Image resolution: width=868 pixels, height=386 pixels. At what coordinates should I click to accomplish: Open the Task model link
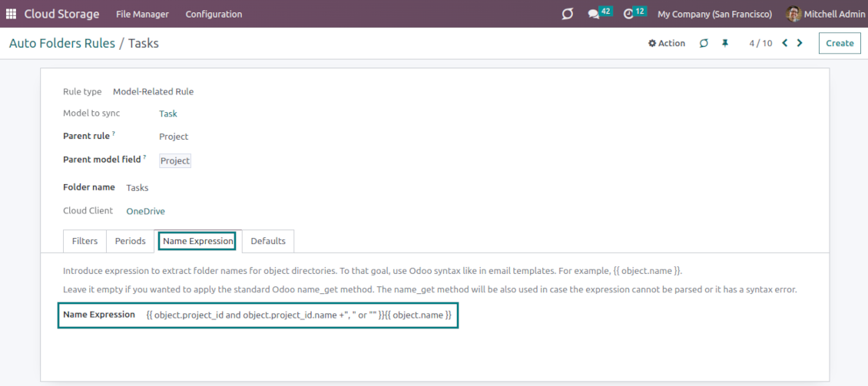[x=167, y=114]
